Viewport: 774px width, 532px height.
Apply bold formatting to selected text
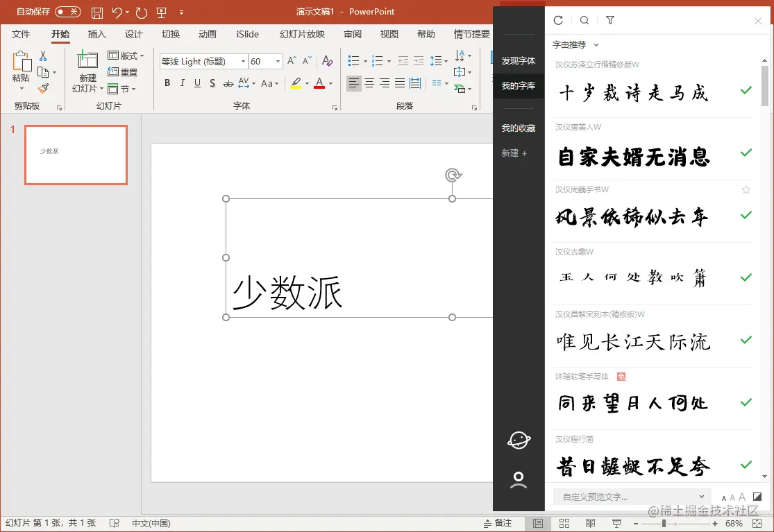pos(167,83)
